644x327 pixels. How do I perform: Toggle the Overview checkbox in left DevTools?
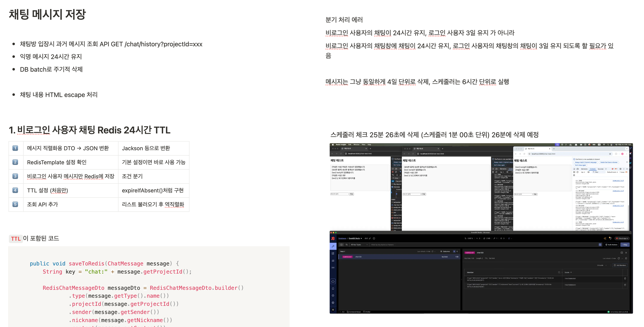click(392, 187)
